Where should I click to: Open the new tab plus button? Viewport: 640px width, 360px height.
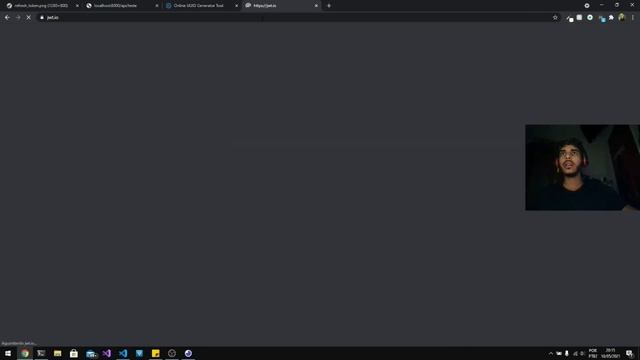pos(329,6)
